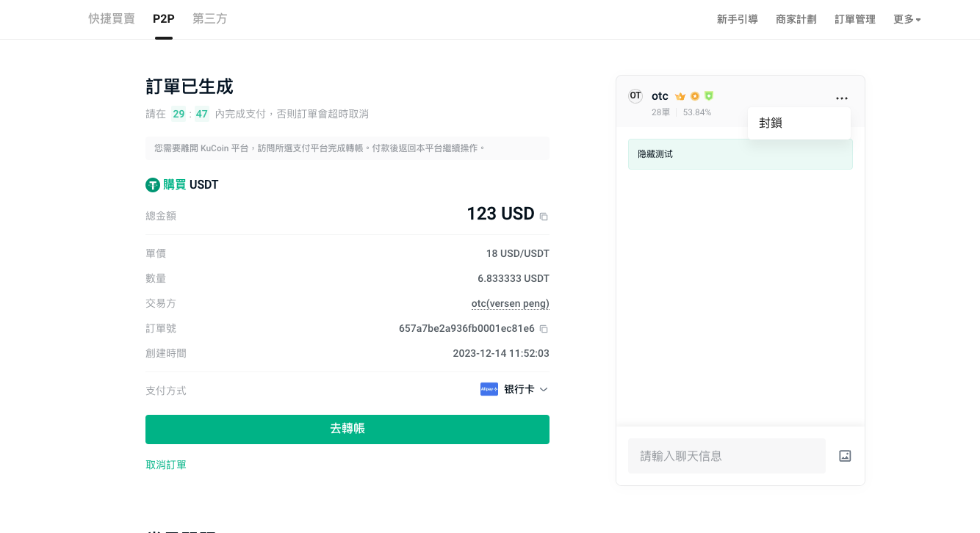Screen dimensions: 980x533
Task: Choose 封鎖 from the popup menu
Action: click(x=799, y=123)
